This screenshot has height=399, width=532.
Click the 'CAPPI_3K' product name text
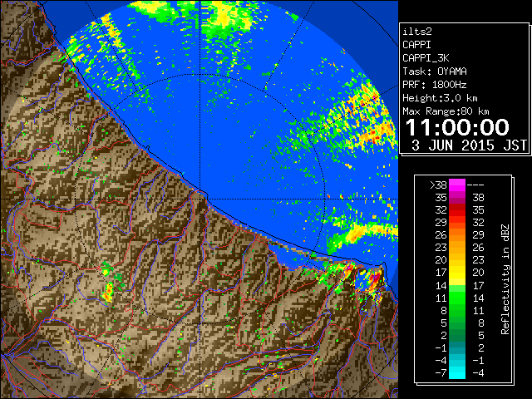(x=426, y=58)
